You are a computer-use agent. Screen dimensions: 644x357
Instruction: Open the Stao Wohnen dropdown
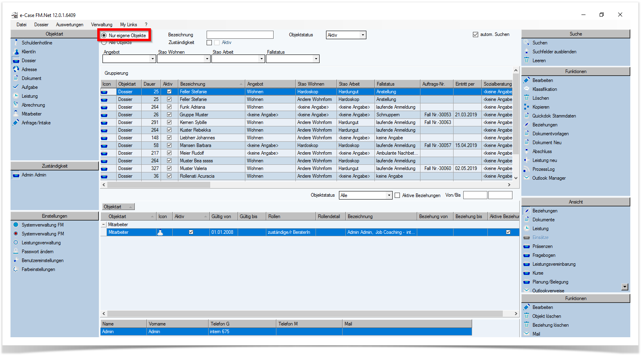[x=207, y=59]
